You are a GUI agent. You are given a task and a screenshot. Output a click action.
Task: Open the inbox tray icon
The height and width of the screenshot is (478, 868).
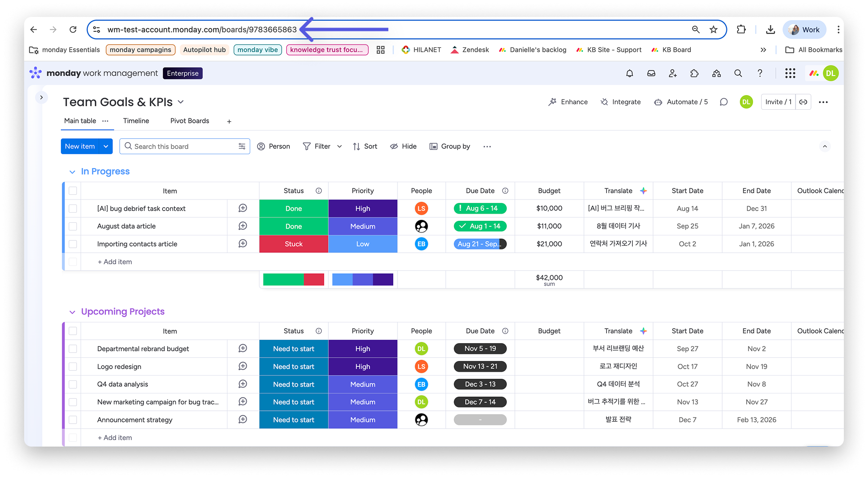tap(651, 73)
